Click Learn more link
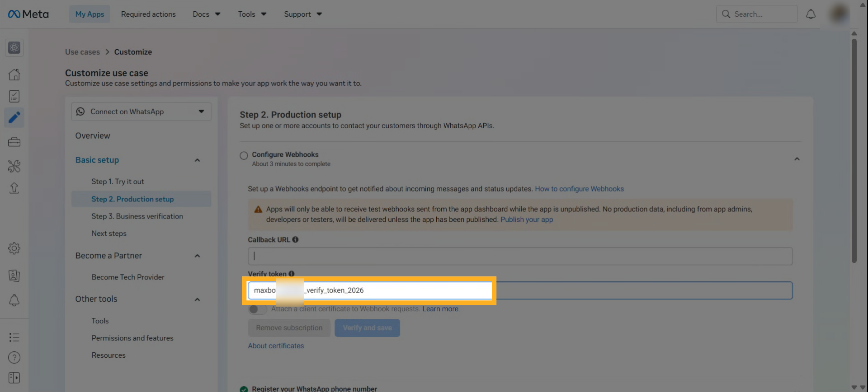Viewport: 868px width, 392px height. coord(440,309)
